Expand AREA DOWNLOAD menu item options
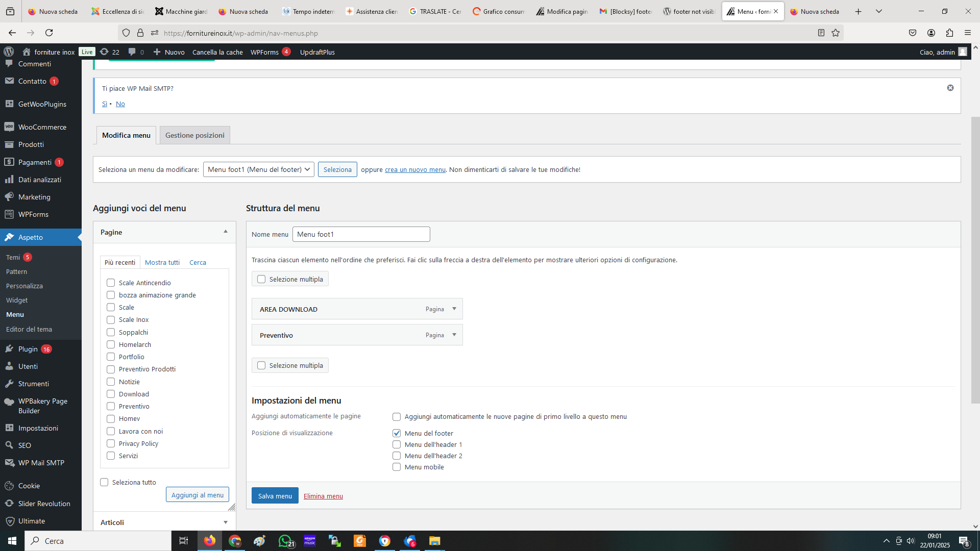The width and height of the screenshot is (980, 551). [454, 309]
